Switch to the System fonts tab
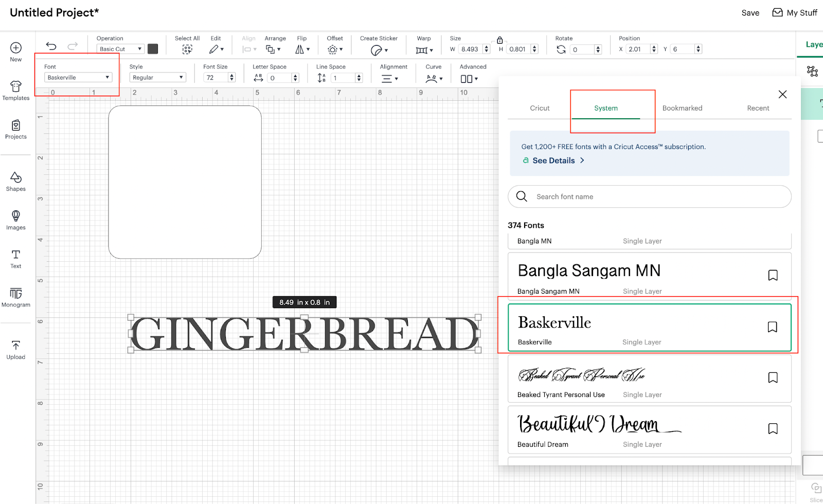The width and height of the screenshot is (823, 504). (606, 108)
